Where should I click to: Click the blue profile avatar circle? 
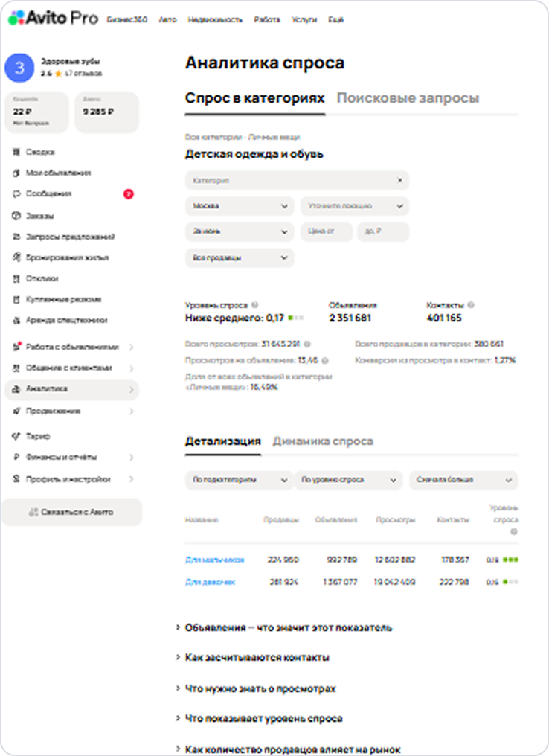(19, 68)
